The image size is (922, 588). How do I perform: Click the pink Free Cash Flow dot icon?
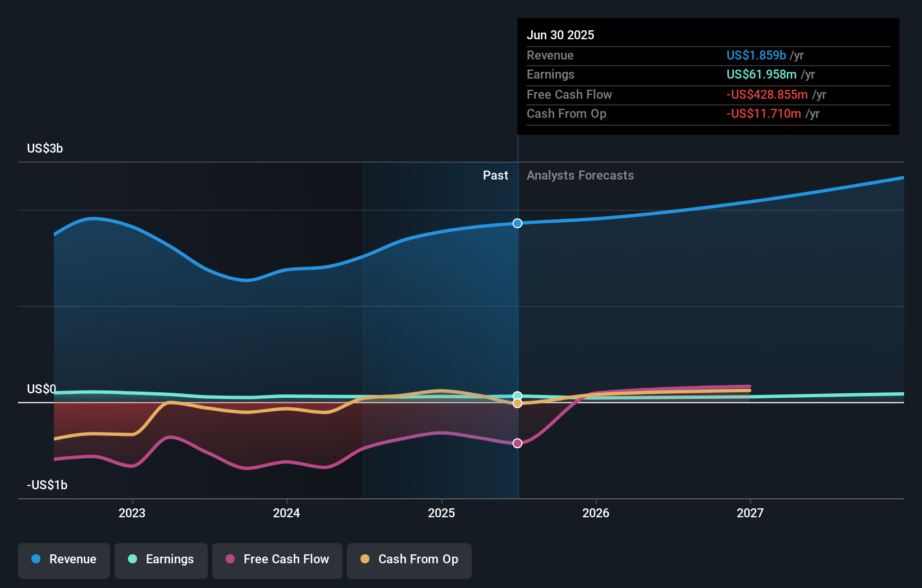[230, 559]
